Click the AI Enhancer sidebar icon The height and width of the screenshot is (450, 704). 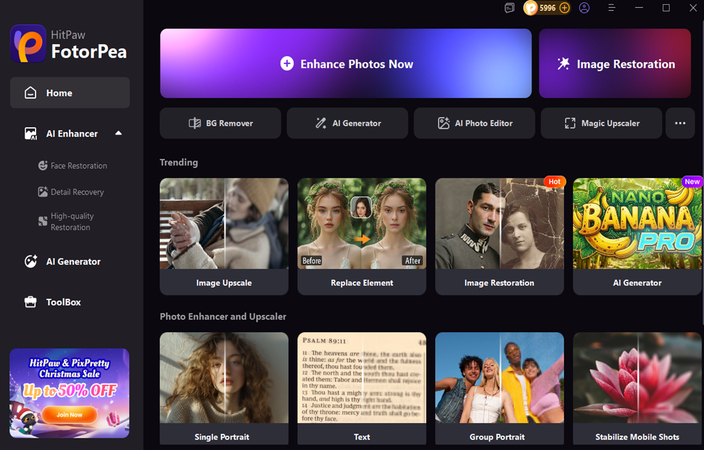pos(31,133)
